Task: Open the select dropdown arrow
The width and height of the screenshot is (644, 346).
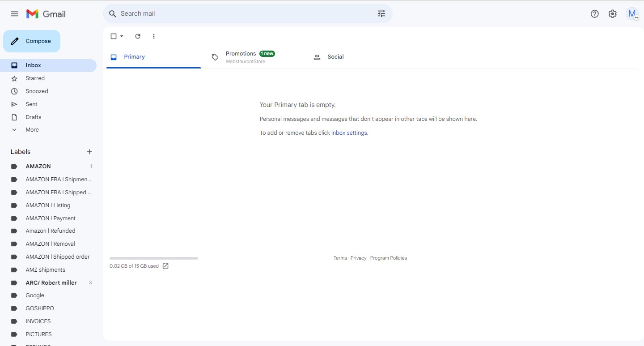Action: click(122, 36)
